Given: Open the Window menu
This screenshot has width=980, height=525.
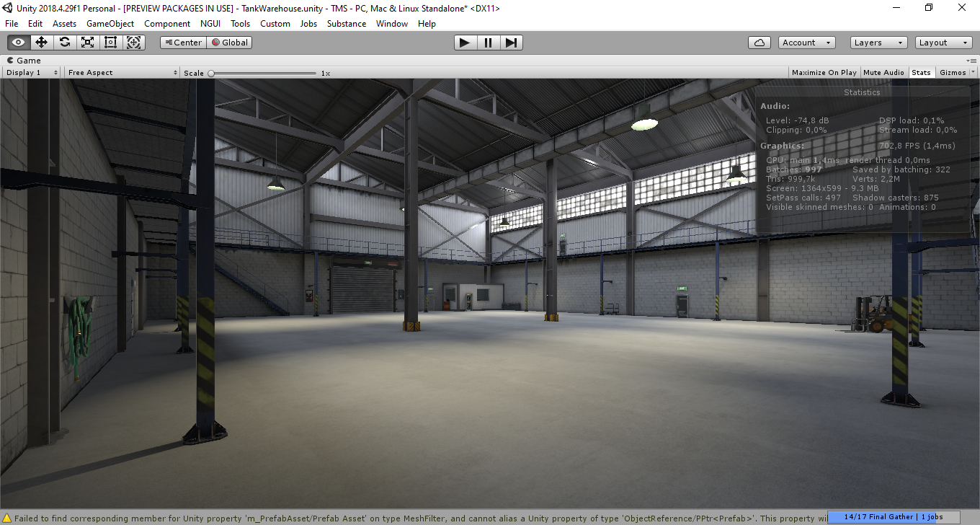Looking at the screenshot, I should pyautogui.click(x=392, y=24).
